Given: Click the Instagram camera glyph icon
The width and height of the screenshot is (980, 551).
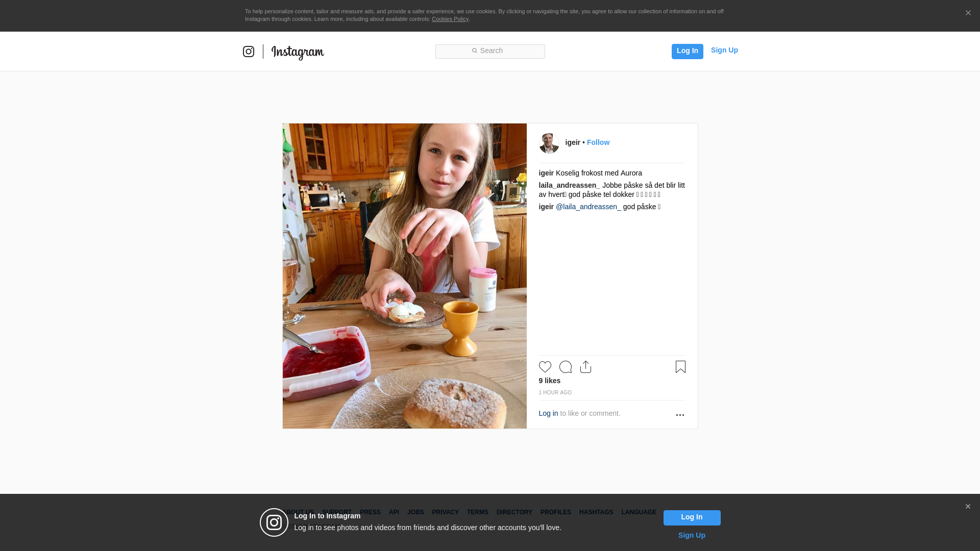Looking at the screenshot, I should [249, 52].
